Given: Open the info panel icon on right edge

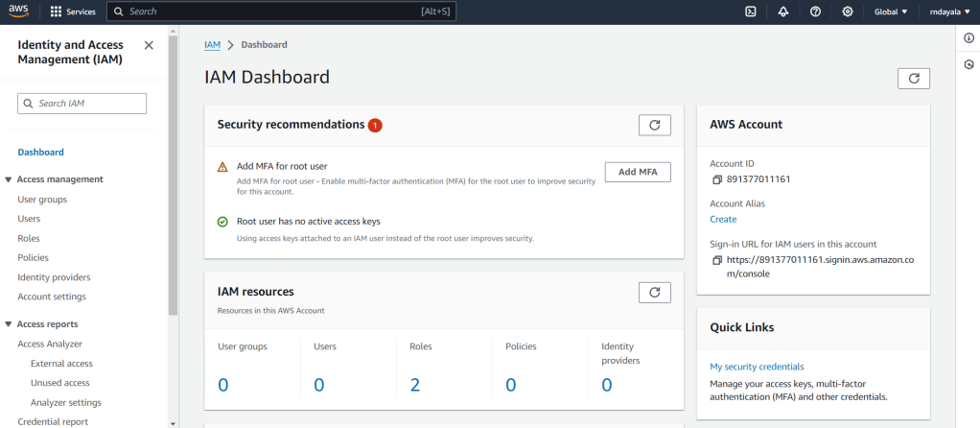Looking at the screenshot, I should pyautogui.click(x=968, y=38).
